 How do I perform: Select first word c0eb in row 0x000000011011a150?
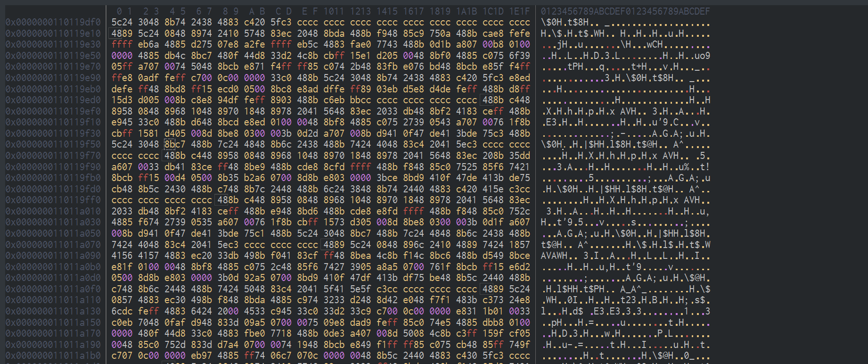click(122, 323)
